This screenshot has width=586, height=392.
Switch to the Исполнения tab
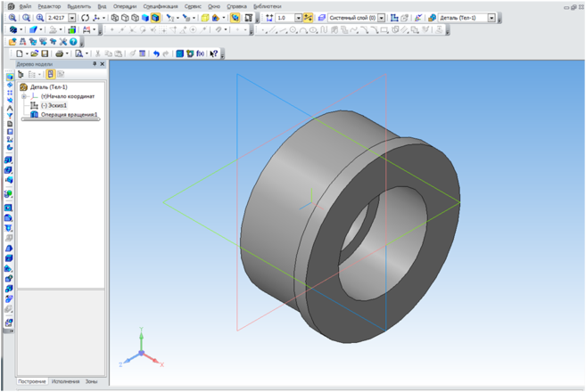coord(65,381)
